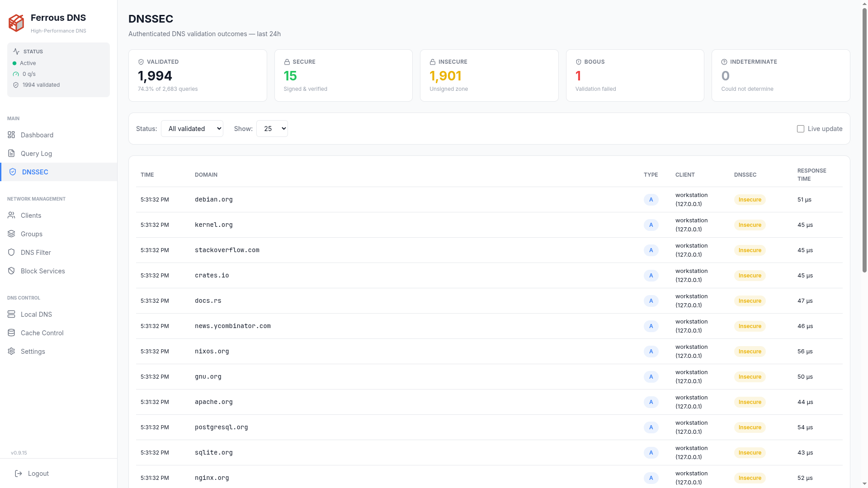This screenshot has height=488, width=868.
Task: Click the Indeterminate 0 summary card
Action: coord(781,75)
